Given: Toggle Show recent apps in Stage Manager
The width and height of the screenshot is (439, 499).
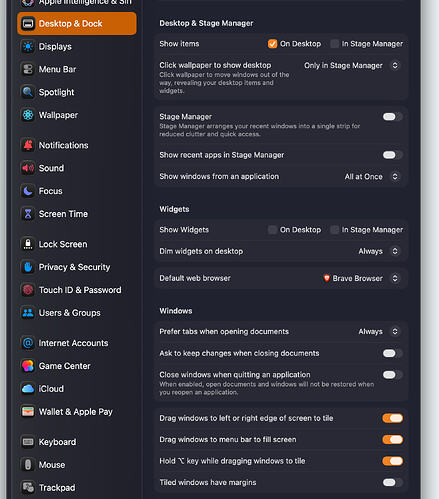Looking at the screenshot, I should 392,155.
